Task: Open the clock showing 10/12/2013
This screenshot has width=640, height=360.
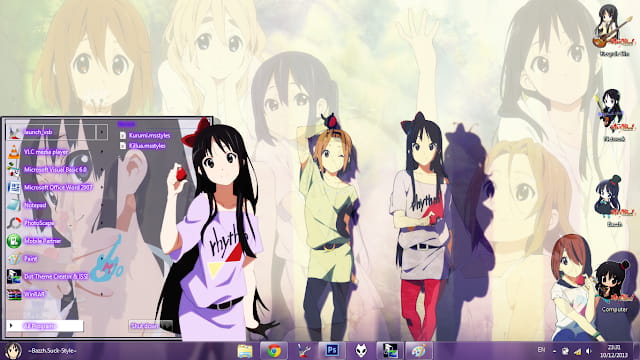Action: [x=613, y=351]
